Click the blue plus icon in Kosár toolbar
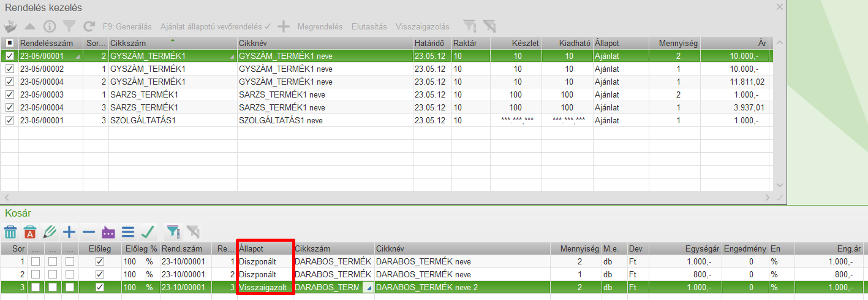 69,232
